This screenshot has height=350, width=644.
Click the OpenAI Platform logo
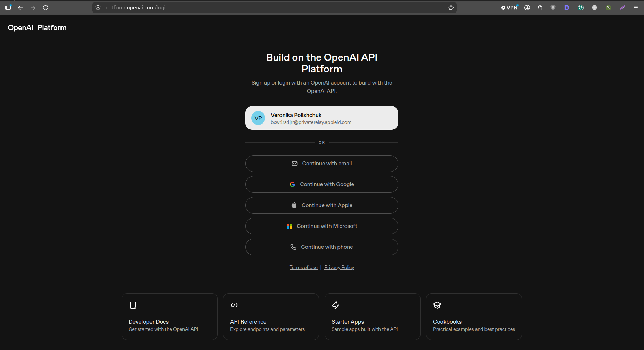(37, 27)
